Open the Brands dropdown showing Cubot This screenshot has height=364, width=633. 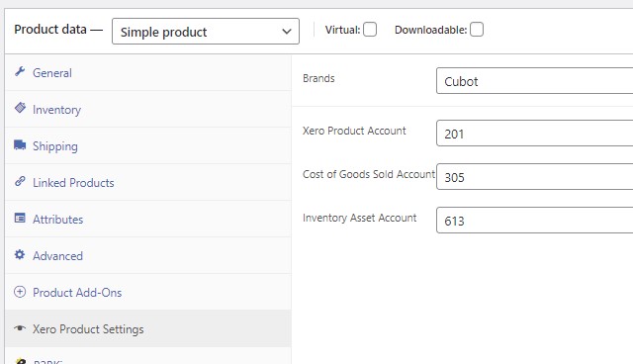coord(534,81)
